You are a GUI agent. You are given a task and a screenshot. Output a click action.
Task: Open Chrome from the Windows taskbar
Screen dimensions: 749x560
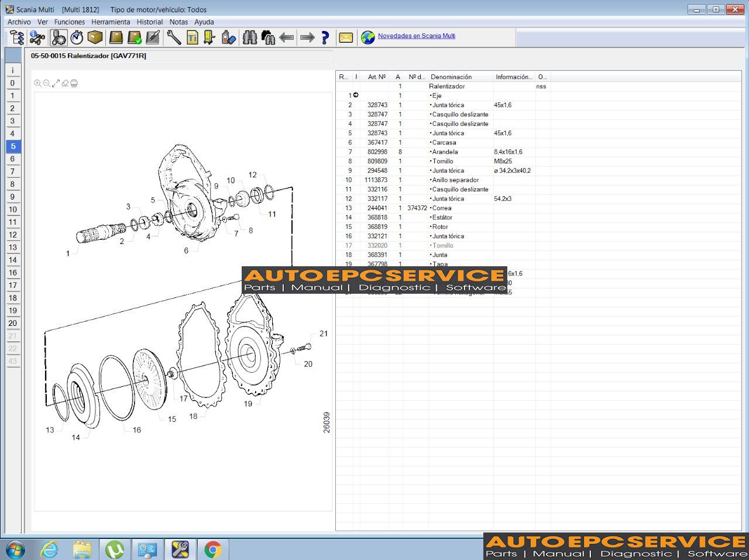pos(213,549)
